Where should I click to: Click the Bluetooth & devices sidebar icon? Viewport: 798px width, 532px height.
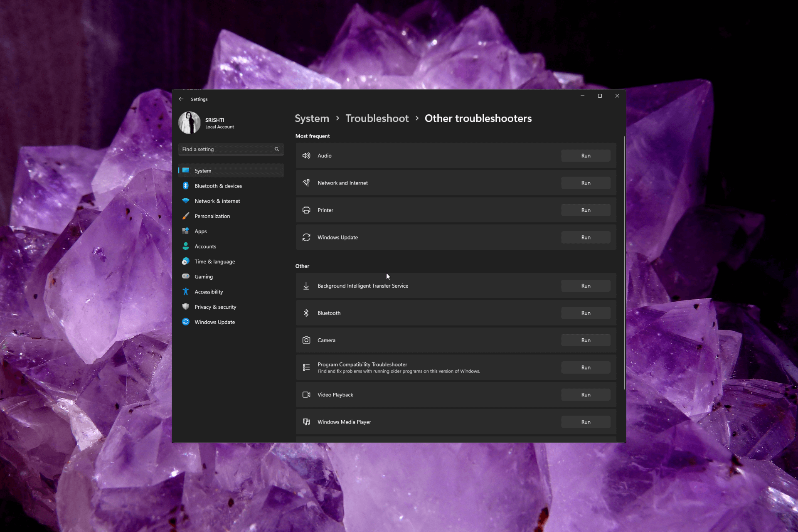[186, 186]
